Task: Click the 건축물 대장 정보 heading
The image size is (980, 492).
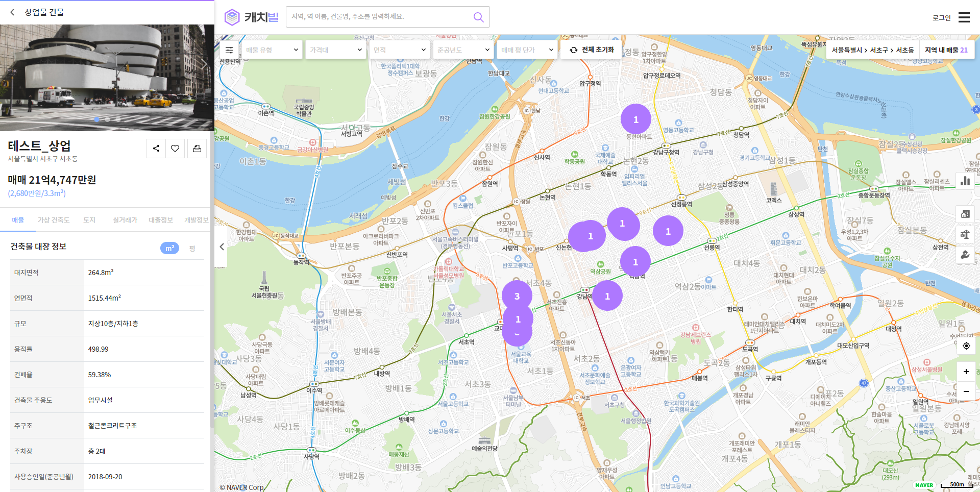Action: pos(38,247)
